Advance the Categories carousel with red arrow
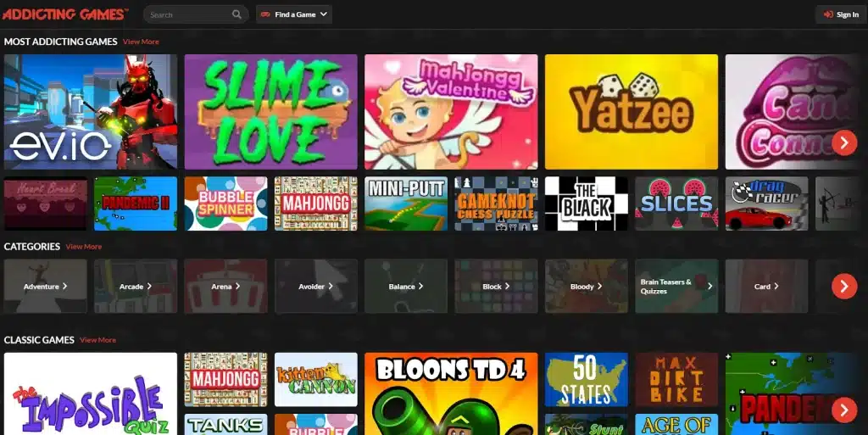Viewport: 868px width, 435px height. [844, 286]
